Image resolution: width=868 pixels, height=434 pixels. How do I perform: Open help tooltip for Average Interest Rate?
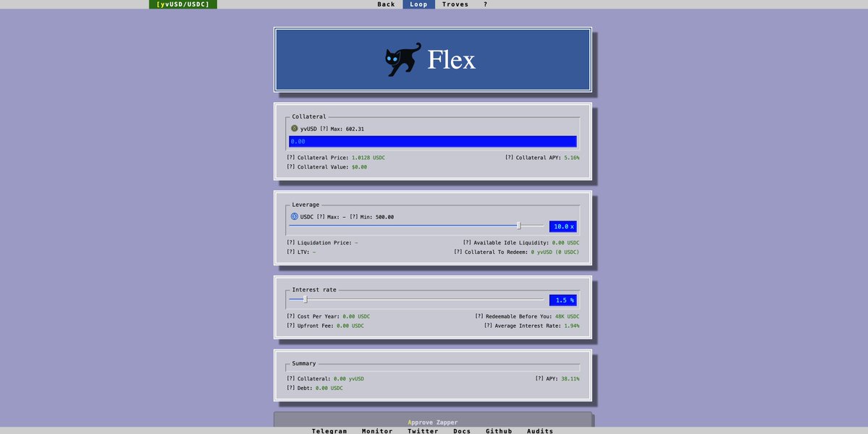(488, 325)
